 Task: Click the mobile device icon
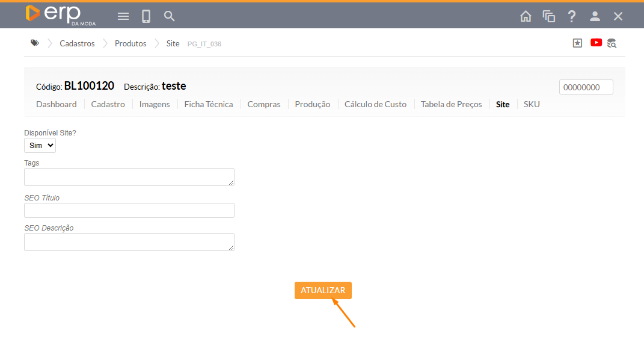click(146, 16)
